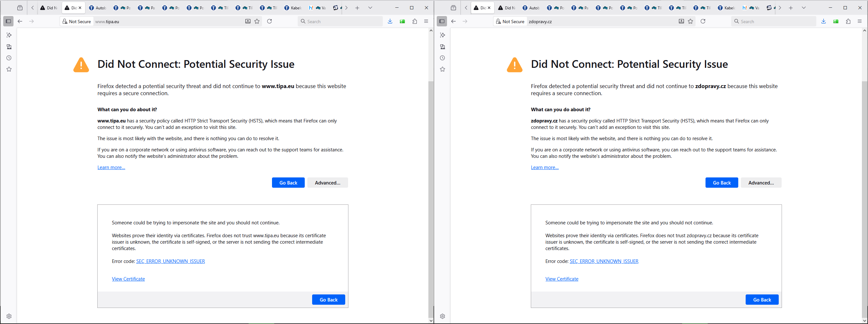Viewport: 868px width, 324px height.
Task: Close the active tab in tipa.eu window
Action: (x=80, y=8)
